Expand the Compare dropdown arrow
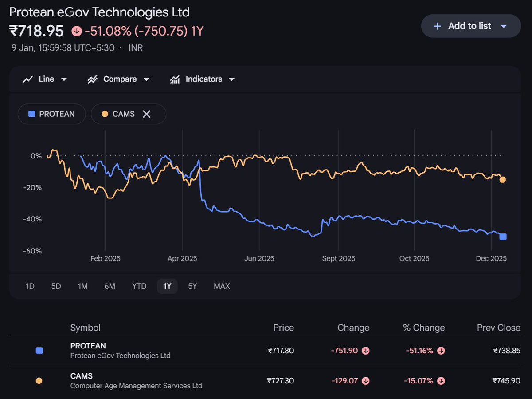Screen dimensions: 532x399 coord(147,79)
